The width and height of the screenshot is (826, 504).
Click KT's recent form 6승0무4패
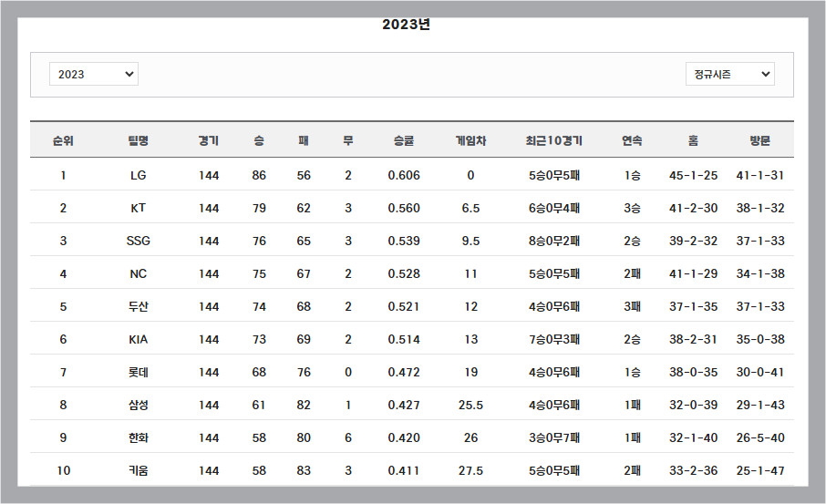(x=554, y=208)
